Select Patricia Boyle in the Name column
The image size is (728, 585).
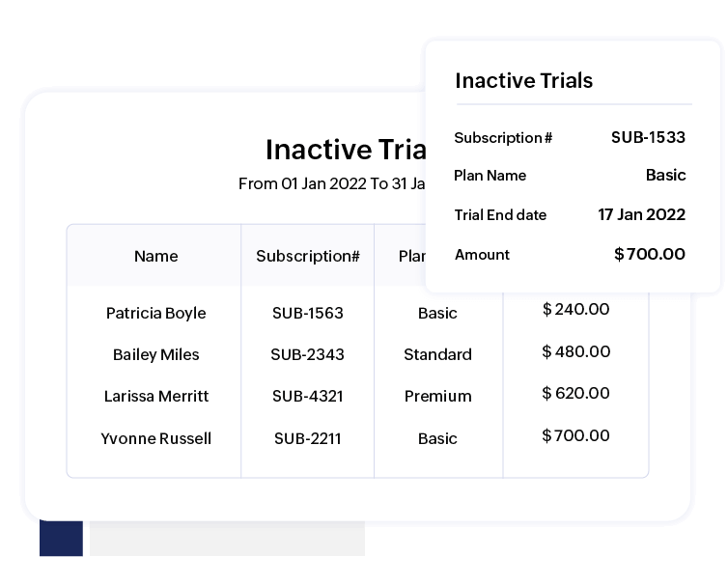point(156,313)
